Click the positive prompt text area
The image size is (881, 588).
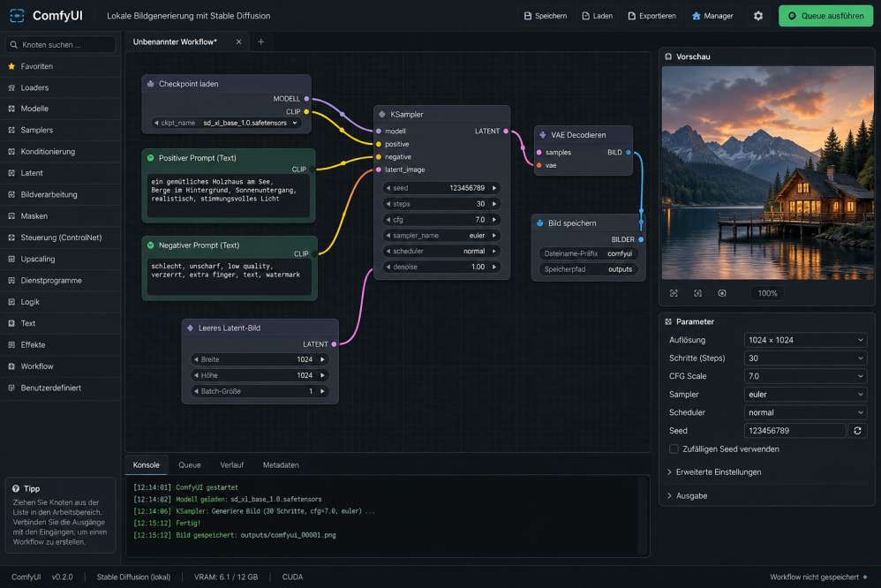(x=228, y=196)
